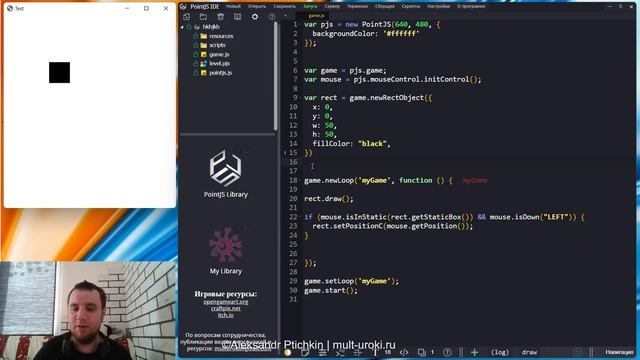This screenshot has height=360, width=640.
Task: Click '#ffffff' backgroundColor value on line 2
Action: coord(401,34)
